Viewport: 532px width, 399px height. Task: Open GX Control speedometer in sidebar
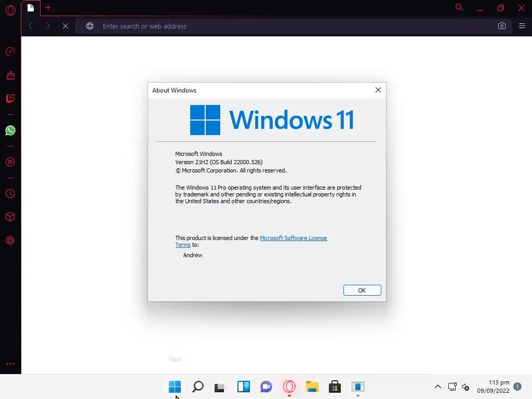point(10,51)
